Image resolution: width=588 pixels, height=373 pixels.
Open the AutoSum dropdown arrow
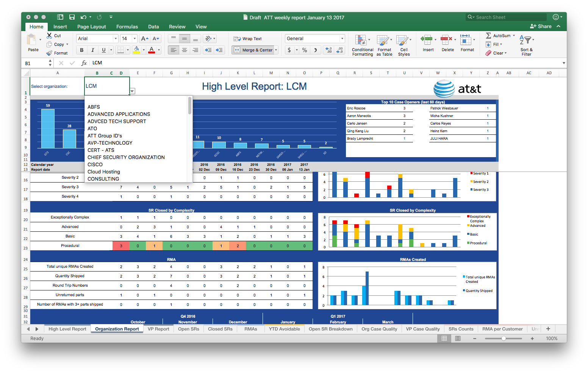[x=514, y=36]
